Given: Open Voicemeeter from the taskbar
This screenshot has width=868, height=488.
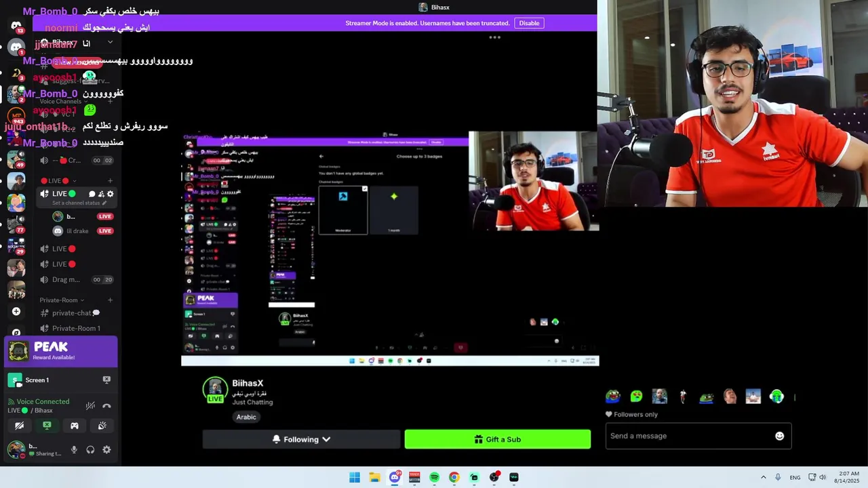Looking at the screenshot, I should 414,477.
